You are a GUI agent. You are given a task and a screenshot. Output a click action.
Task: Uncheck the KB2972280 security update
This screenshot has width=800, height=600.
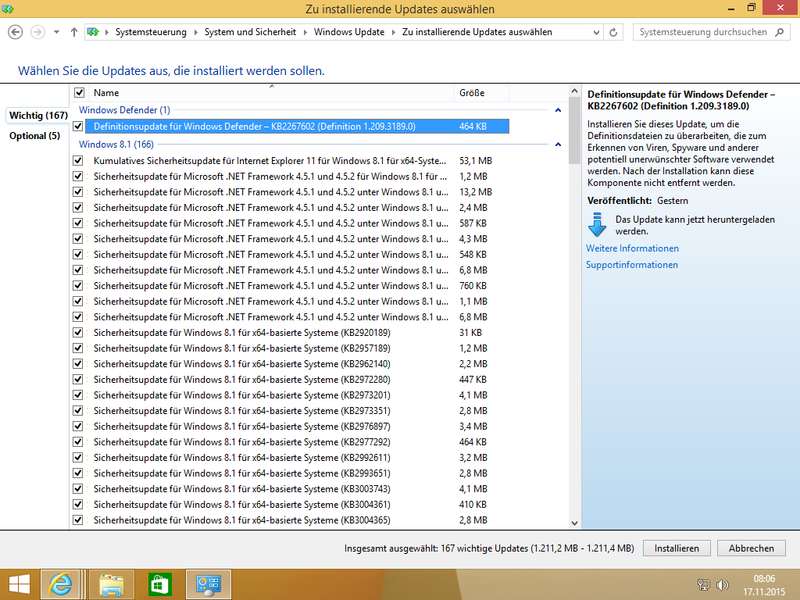point(78,379)
